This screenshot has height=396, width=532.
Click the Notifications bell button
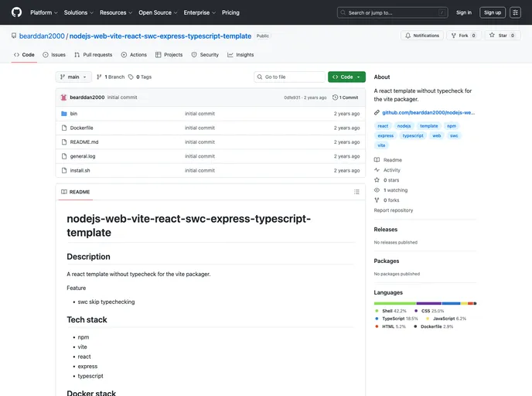click(x=421, y=36)
